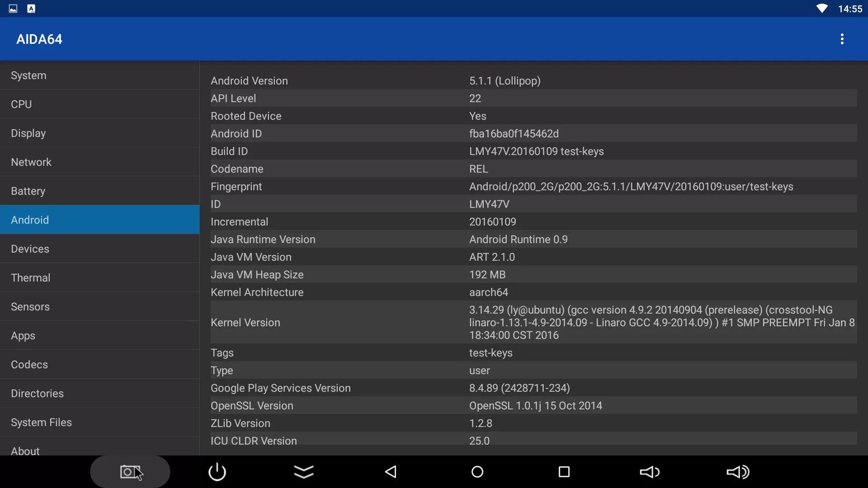
Task: Tap power button in taskbar
Action: point(217,471)
